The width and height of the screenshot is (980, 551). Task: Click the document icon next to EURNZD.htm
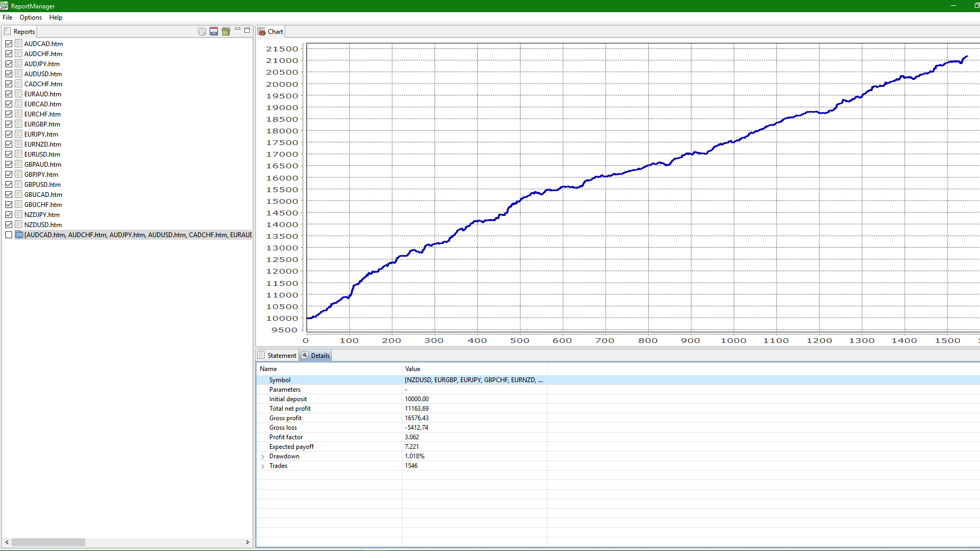19,144
